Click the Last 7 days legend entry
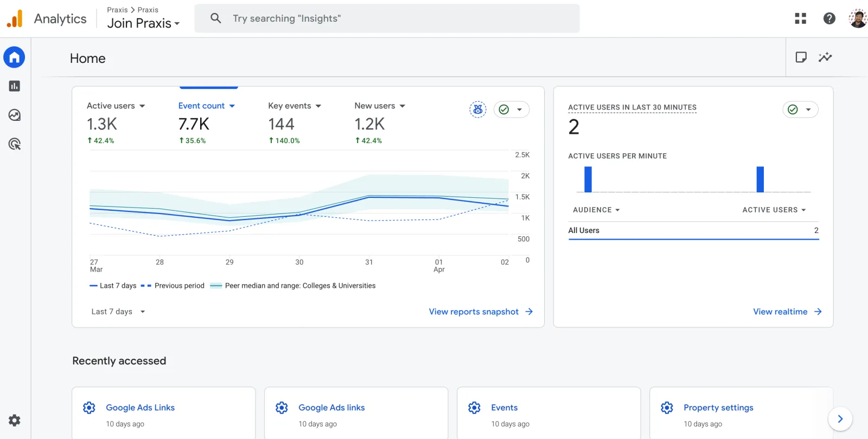Image resolution: width=868 pixels, height=439 pixels. click(113, 286)
